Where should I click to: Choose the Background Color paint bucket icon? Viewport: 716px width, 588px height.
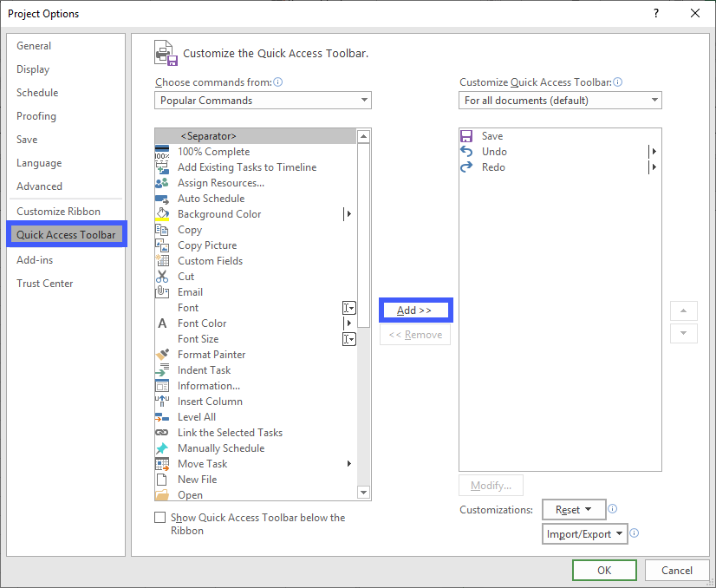pos(161,214)
